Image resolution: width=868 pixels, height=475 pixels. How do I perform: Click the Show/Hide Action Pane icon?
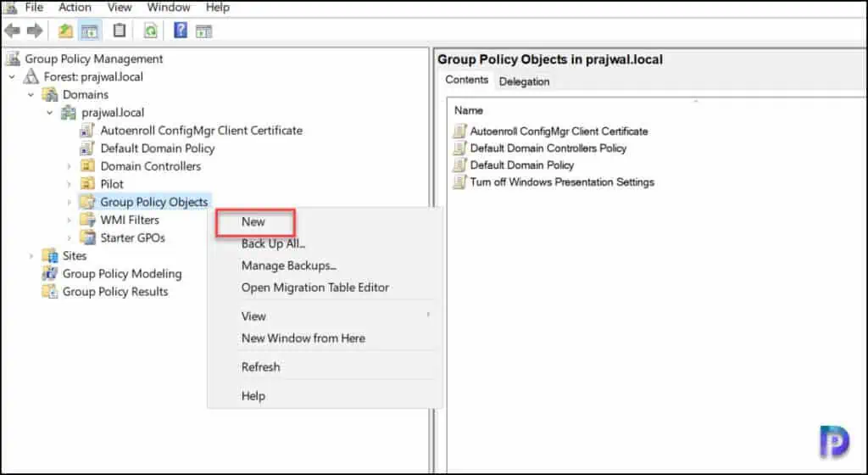pos(203,31)
